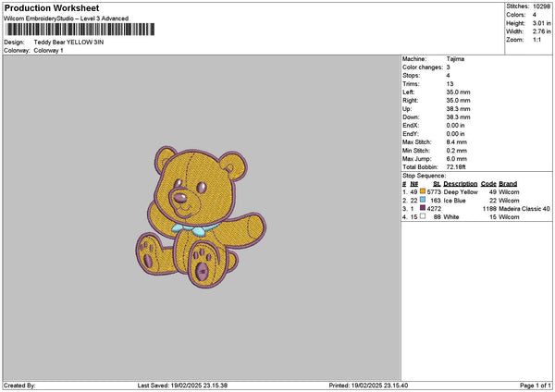Click the Stitches count 10298
The image size is (555, 392).
(542, 6)
